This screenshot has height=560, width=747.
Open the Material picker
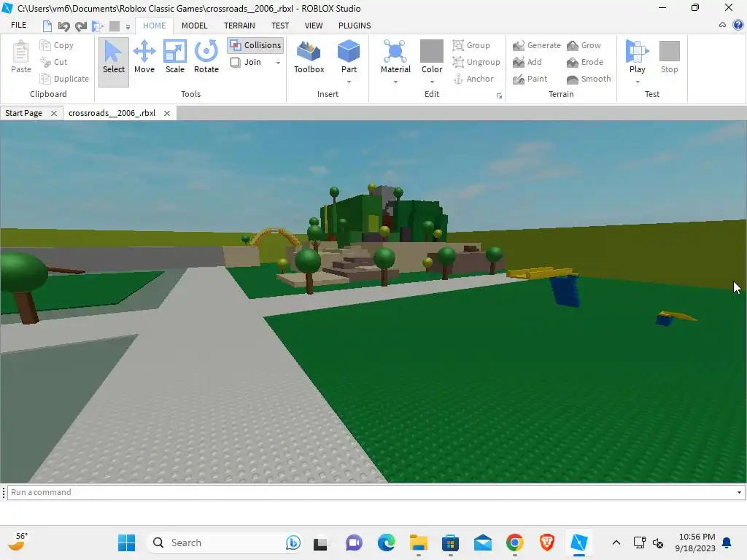[x=395, y=57]
